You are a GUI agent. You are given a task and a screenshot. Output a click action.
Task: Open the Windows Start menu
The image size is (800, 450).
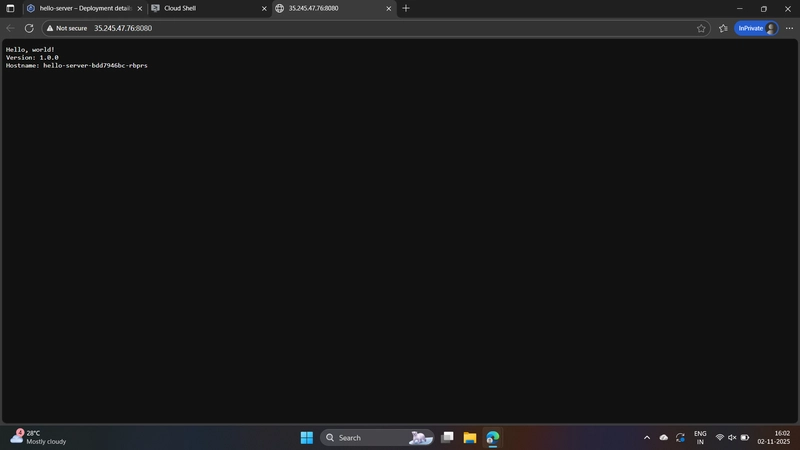tap(306, 438)
